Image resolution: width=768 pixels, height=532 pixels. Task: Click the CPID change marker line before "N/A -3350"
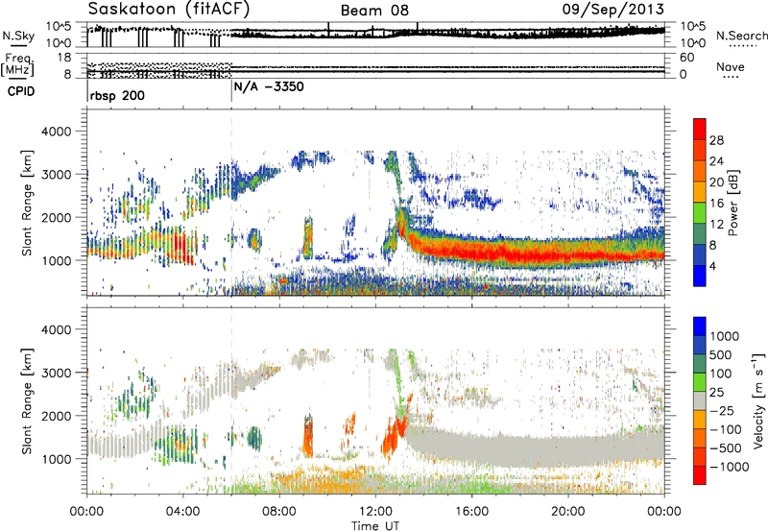(231, 92)
